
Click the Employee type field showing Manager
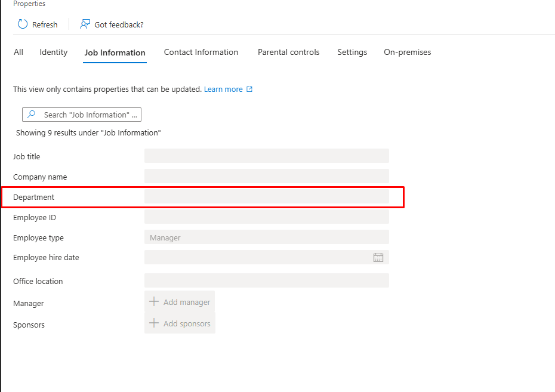(267, 237)
